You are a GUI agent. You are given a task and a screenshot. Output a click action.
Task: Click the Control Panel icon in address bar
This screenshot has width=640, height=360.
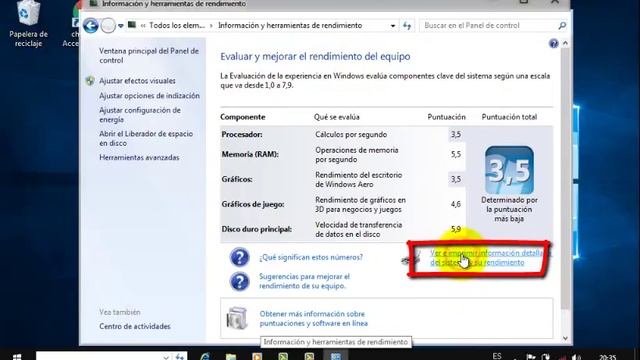pyautogui.click(x=131, y=25)
